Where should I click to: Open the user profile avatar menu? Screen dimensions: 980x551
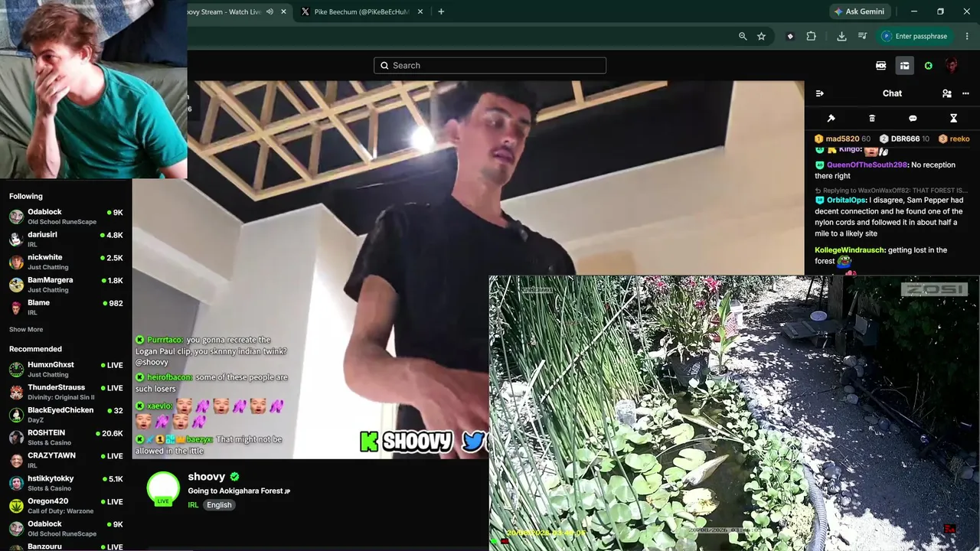pyautogui.click(x=952, y=66)
